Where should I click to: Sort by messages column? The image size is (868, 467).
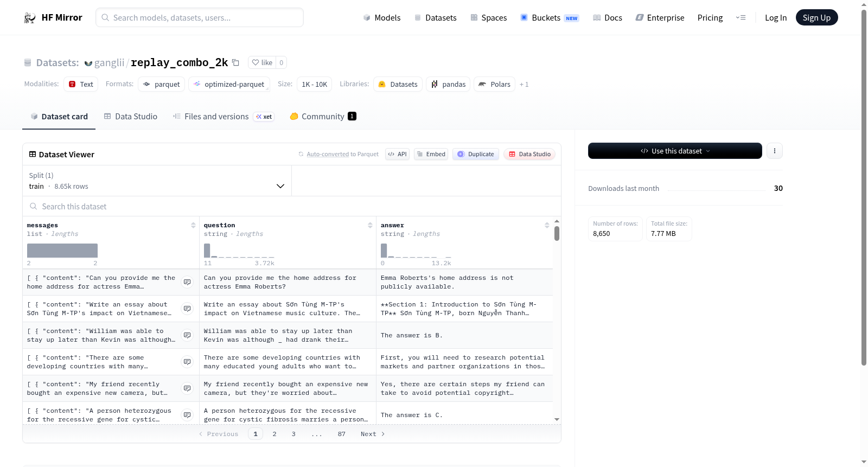pos(193,225)
